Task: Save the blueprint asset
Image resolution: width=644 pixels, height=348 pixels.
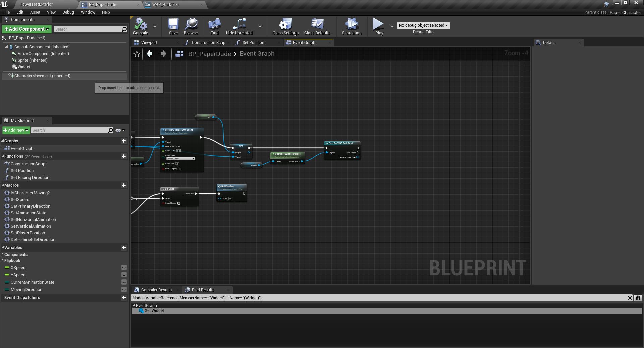Action: pos(173,26)
